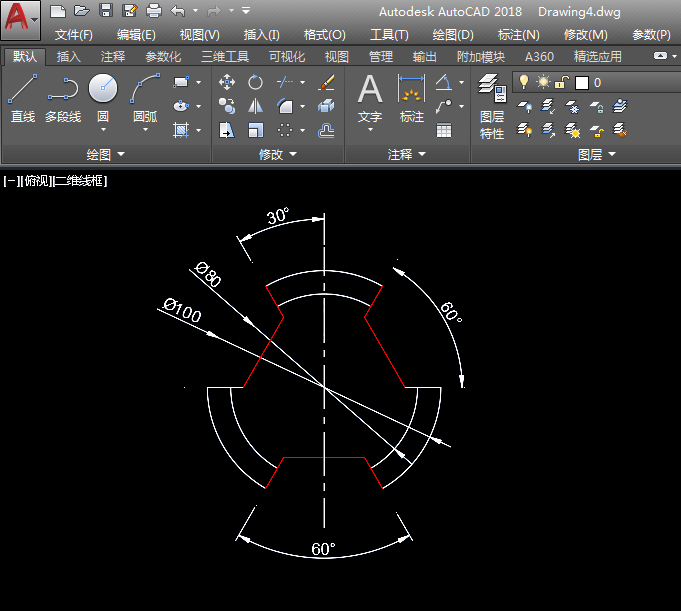Viewport: 681px width, 611px height.
Task: Open the File (文件) menu
Action: (74, 34)
